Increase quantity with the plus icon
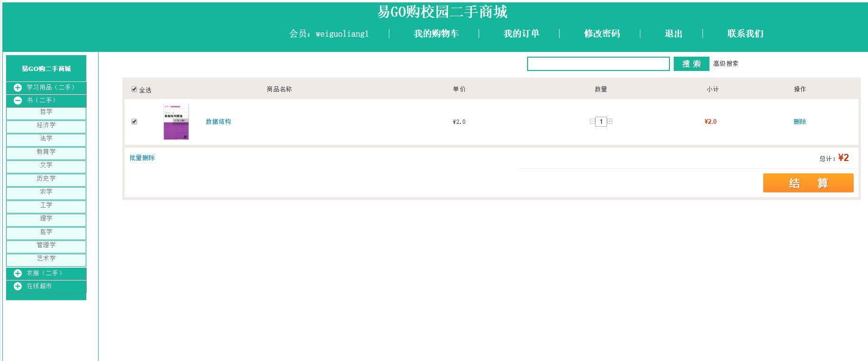The image size is (868, 361). pyautogui.click(x=610, y=121)
